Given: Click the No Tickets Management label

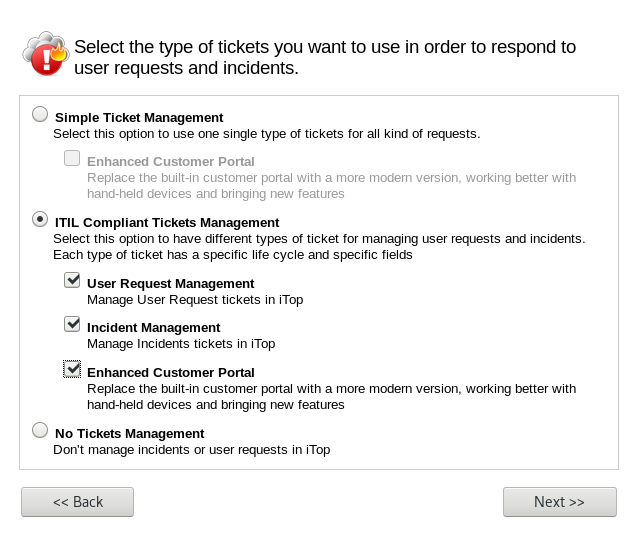Looking at the screenshot, I should point(129,433).
